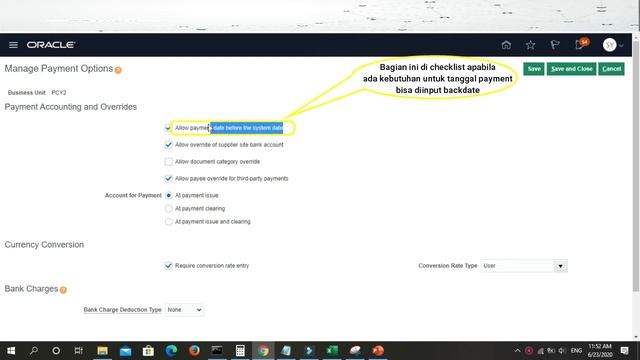Open help icon beside Manage Payment Options
The height and width of the screenshot is (360, 640).
(118, 70)
